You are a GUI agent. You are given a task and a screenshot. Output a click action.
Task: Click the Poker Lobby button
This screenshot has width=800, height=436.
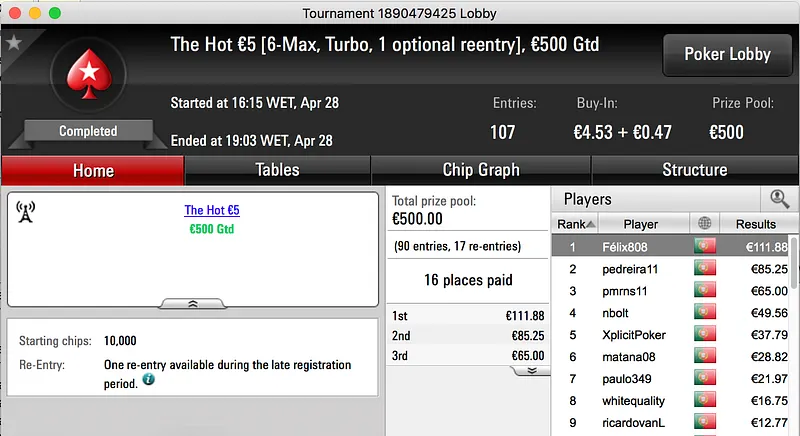click(727, 55)
